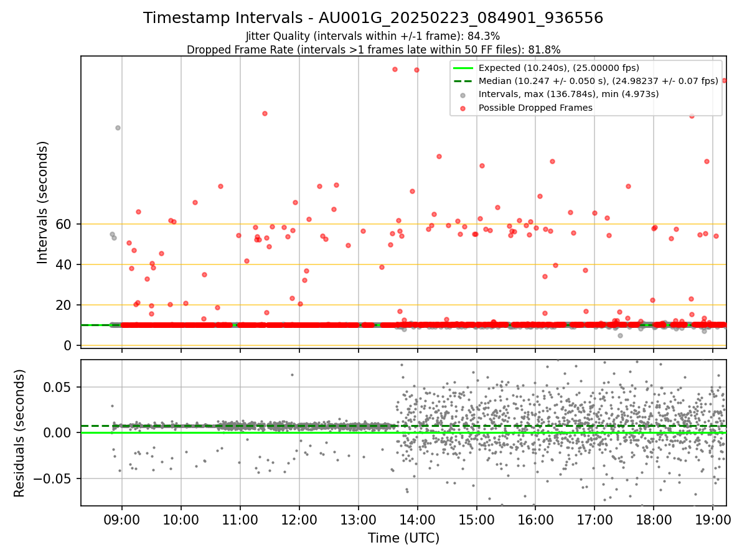Click the 'Time (UTC)' x-axis label
The image size is (747, 560).
[403, 538]
